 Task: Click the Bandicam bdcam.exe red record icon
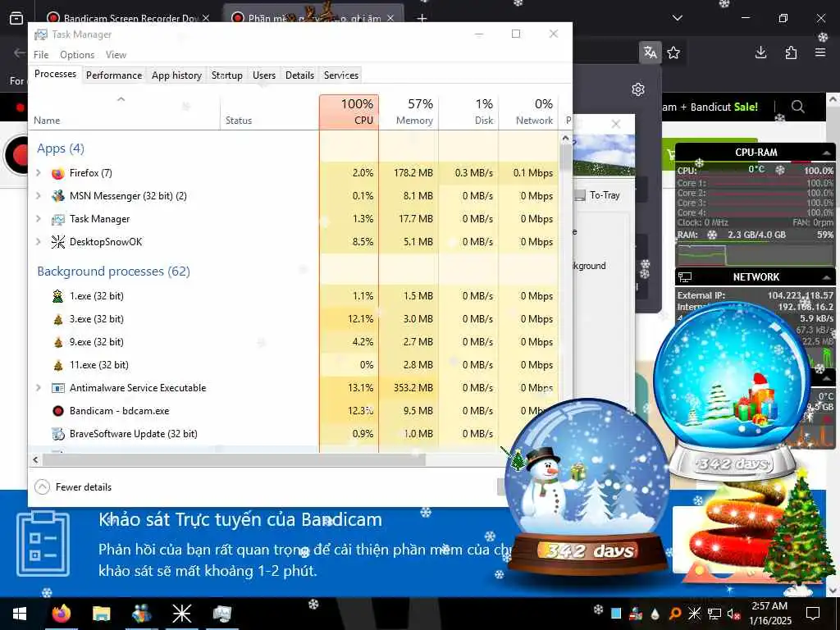click(58, 411)
